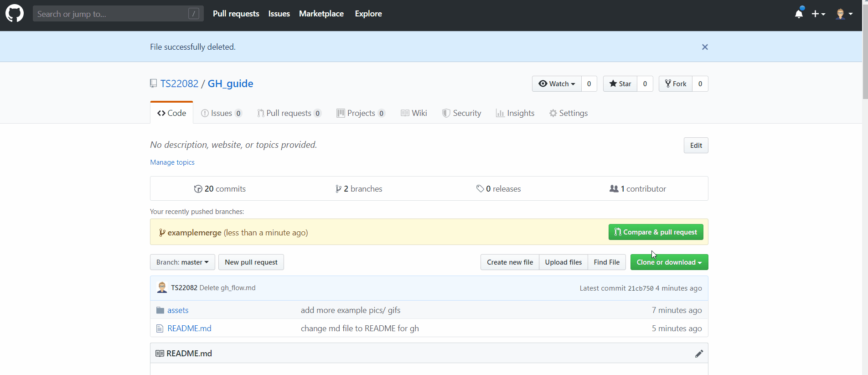Open the TS22082 commit author link

click(184, 288)
